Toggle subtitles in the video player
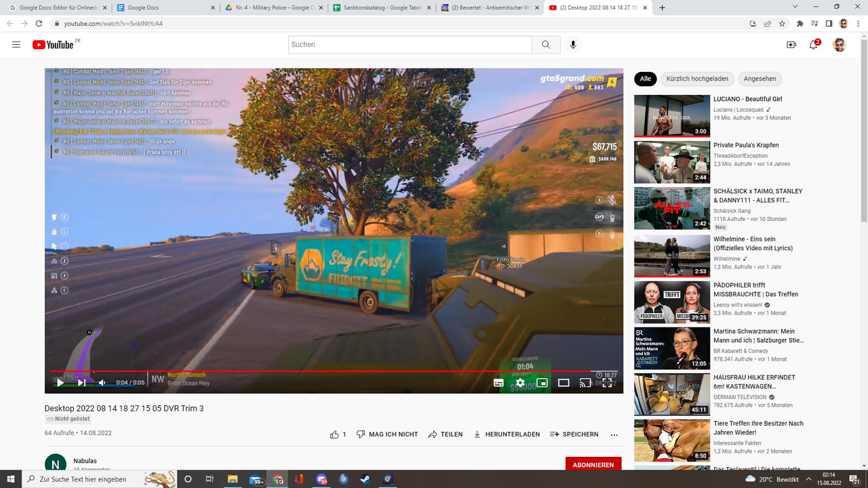This screenshot has width=868, height=488. coord(498,383)
